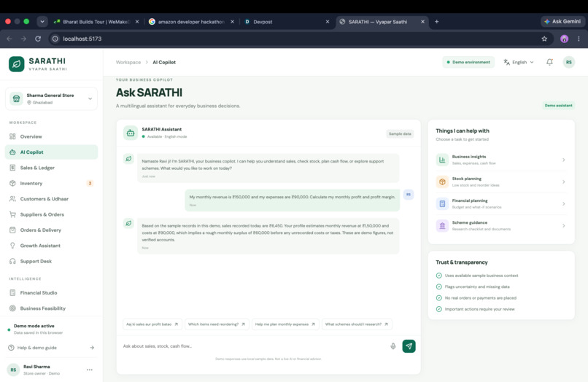Open a new browser tab with plus
This screenshot has height=382, width=588.
[x=436, y=22]
